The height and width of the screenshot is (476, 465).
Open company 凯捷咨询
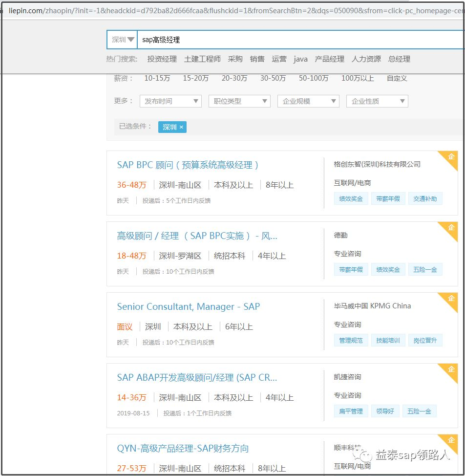(x=347, y=377)
